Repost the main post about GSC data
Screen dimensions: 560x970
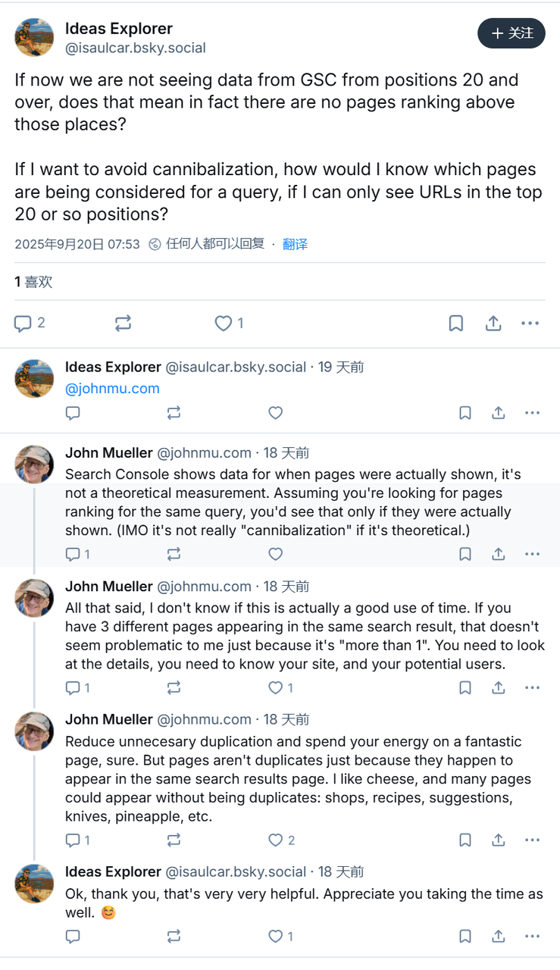point(123,324)
